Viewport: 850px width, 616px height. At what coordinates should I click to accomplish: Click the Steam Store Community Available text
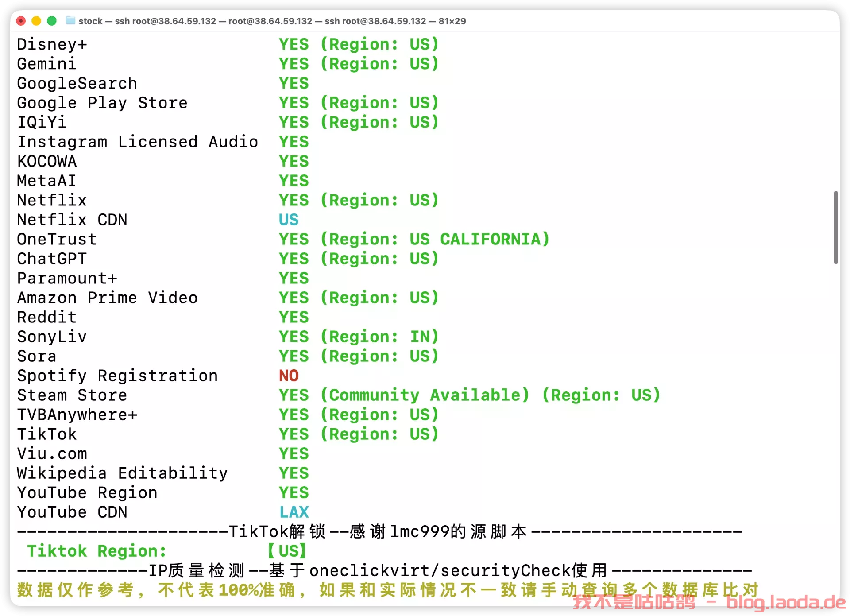pyautogui.click(x=425, y=395)
